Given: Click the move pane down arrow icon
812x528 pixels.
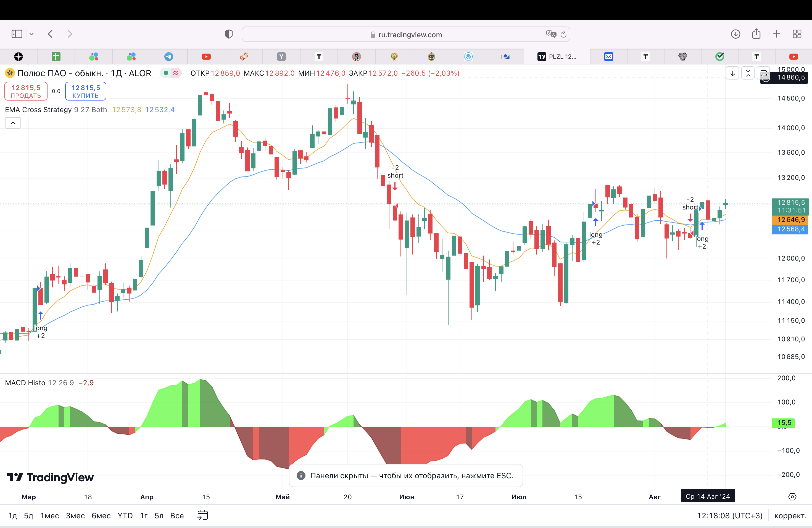Looking at the screenshot, I should 732,73.
